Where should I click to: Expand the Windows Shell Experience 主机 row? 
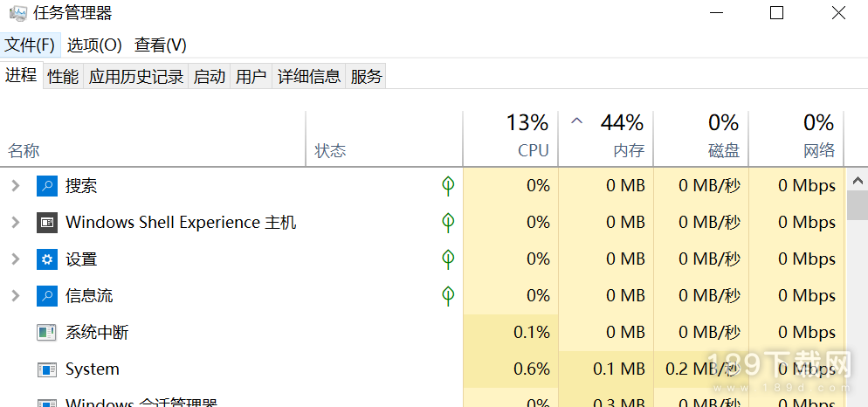15,223
